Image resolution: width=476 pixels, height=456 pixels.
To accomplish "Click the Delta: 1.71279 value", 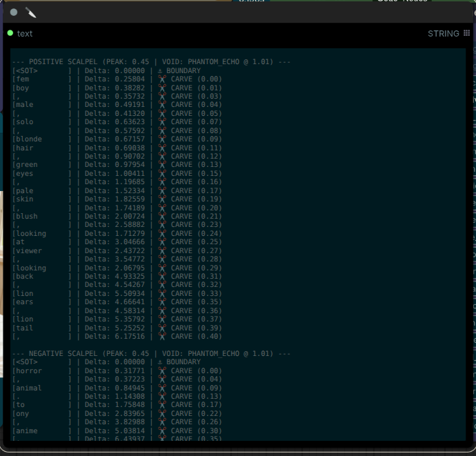I will click(x=115, y=234).
